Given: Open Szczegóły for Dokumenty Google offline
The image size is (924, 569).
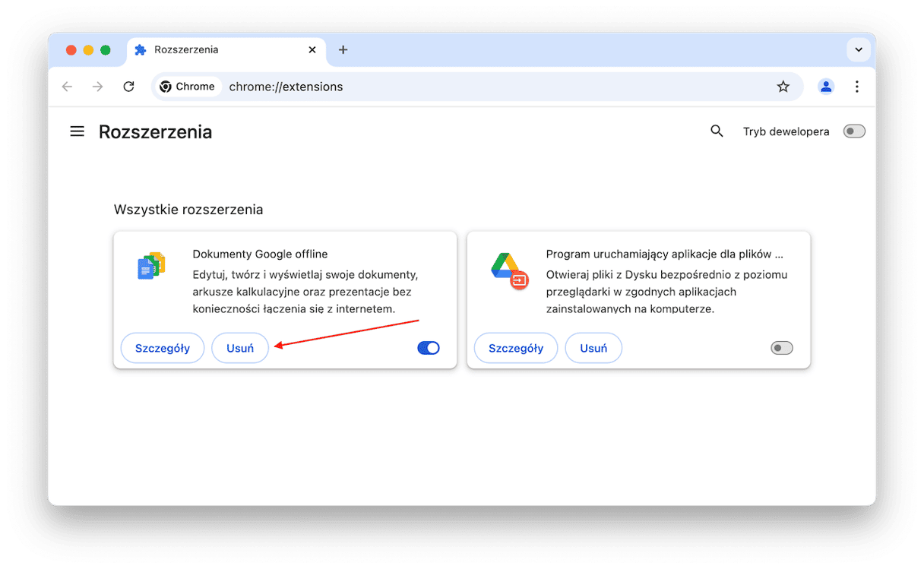Looking at the screenshot, I should tap(163, 348).
